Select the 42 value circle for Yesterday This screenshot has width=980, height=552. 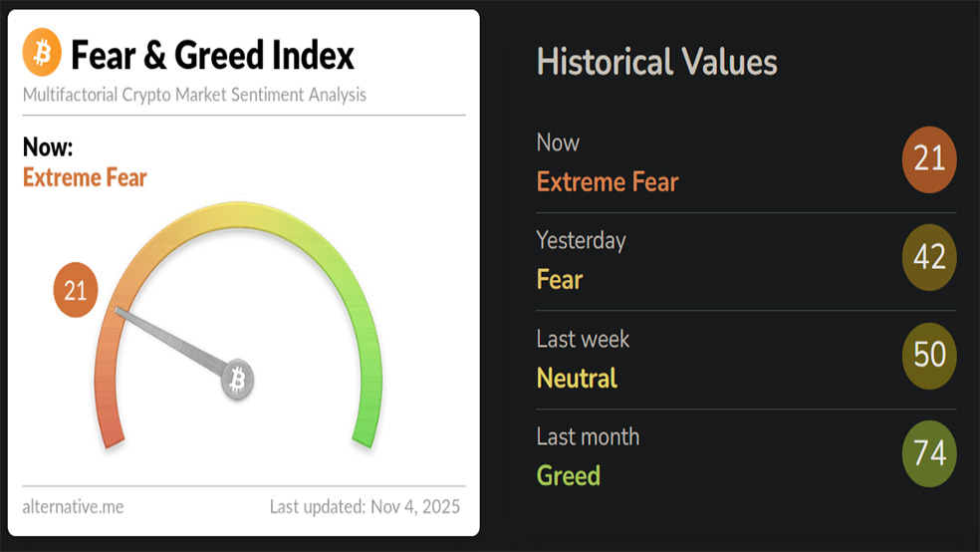928,257
